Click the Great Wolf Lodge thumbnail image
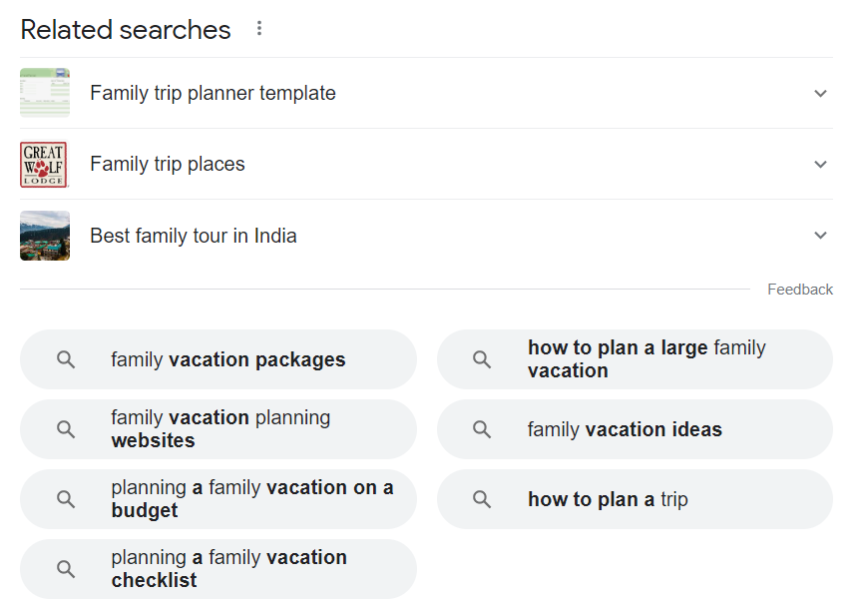 (x=44, y=165)
